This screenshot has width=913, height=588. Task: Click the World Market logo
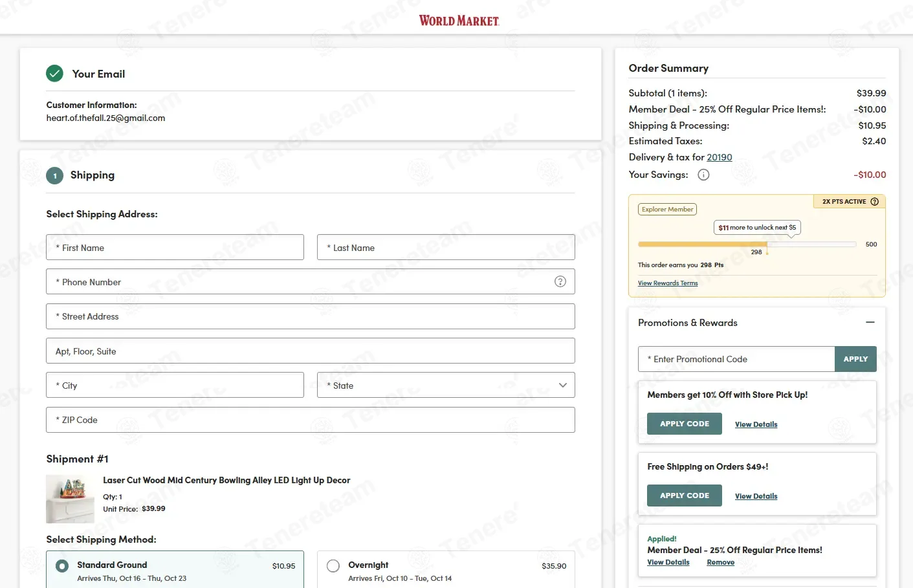coord(459,21)
